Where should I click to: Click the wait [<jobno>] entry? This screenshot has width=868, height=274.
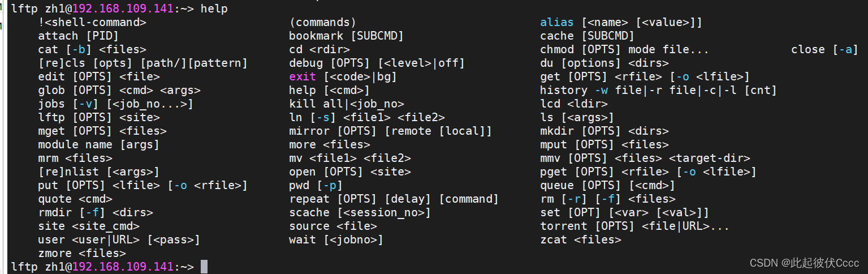[336, 239]
